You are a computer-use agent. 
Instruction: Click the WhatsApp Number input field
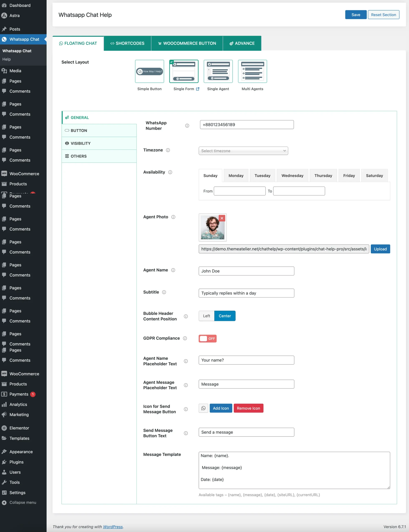(x=247, y=125)
